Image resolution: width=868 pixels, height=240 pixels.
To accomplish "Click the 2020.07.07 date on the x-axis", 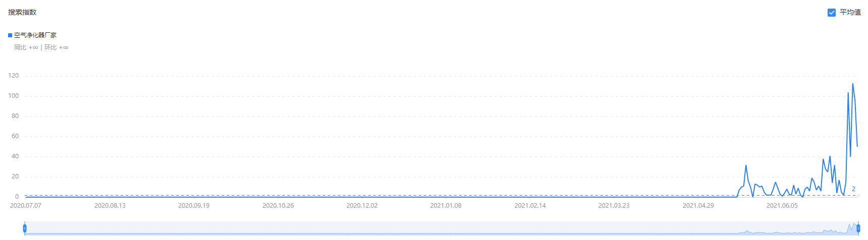I will 26,206.
